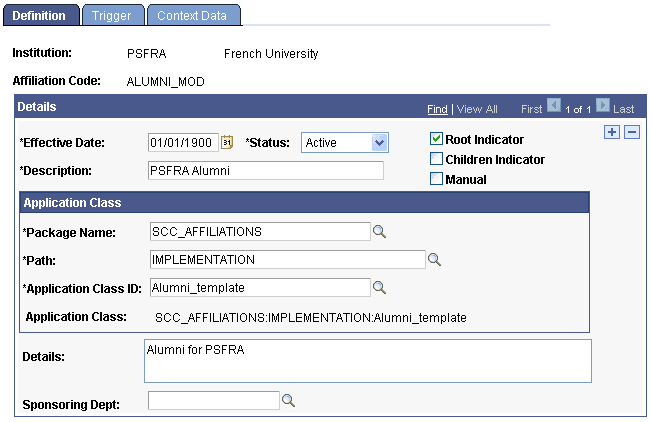Viewport: 652px width, 422px height.
Task: Expand the Status dropdown
Action: pyautogui.click(x=378, y=143)
